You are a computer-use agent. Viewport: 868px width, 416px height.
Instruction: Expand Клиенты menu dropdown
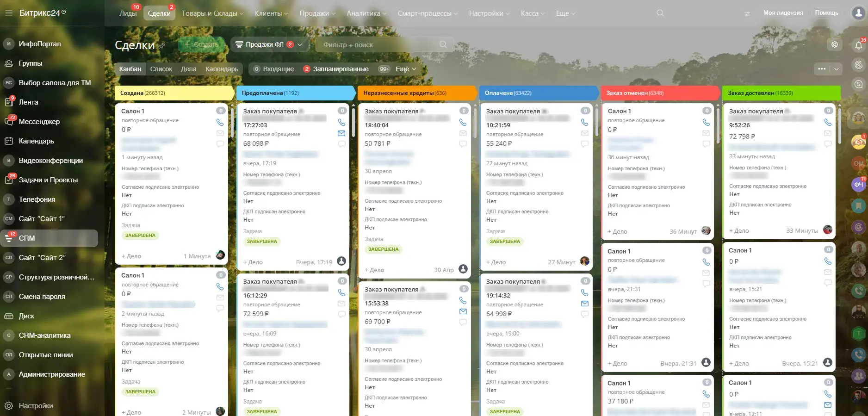(x=271, y=13)
